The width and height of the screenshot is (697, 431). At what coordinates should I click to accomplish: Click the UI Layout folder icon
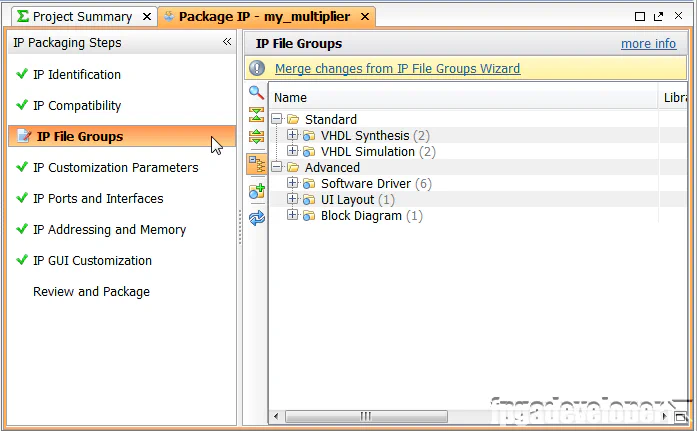(x=309, y=200)
